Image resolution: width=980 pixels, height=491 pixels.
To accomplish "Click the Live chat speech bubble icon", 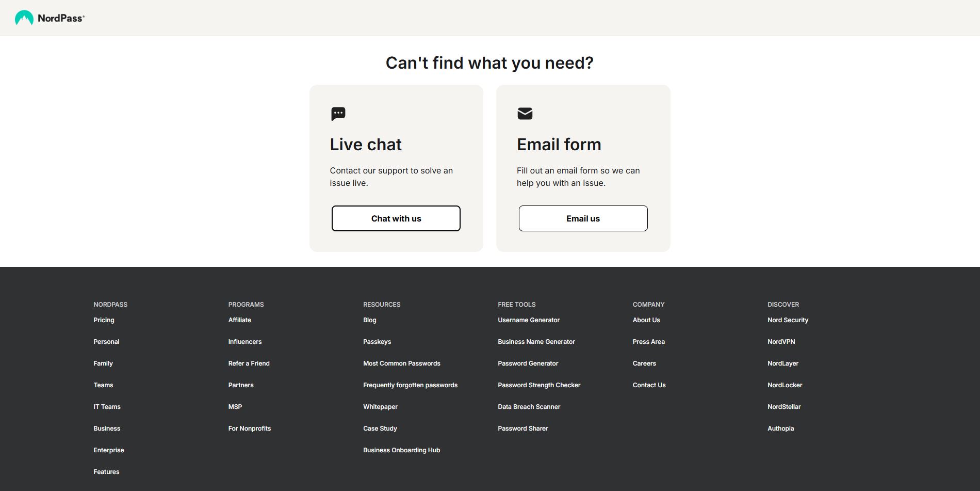I will [x=338, y=114].
